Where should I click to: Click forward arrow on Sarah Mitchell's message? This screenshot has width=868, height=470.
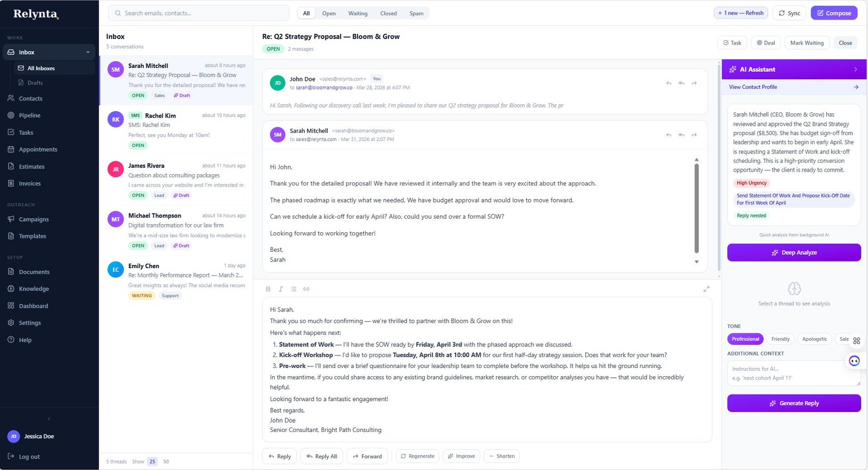pos(694,135)
